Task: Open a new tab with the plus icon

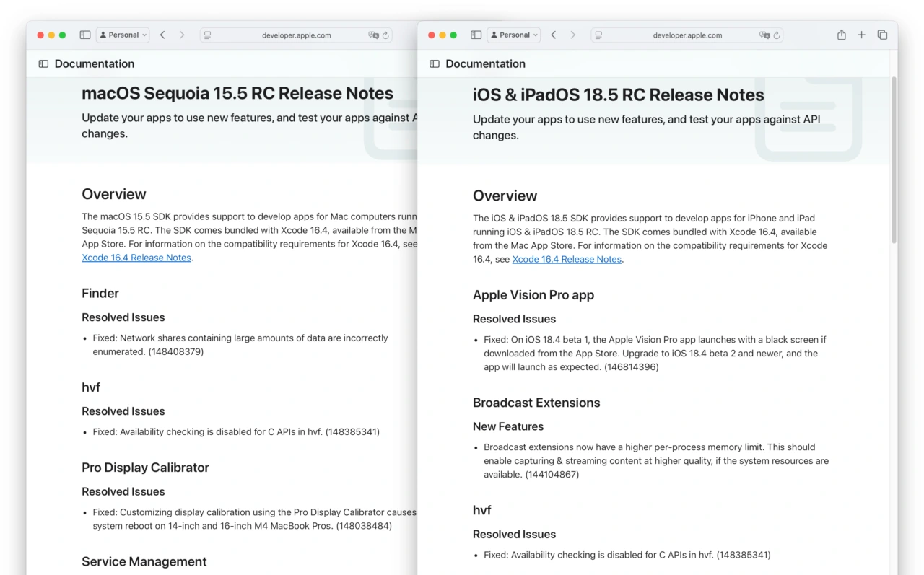Action: pos(861,35)
